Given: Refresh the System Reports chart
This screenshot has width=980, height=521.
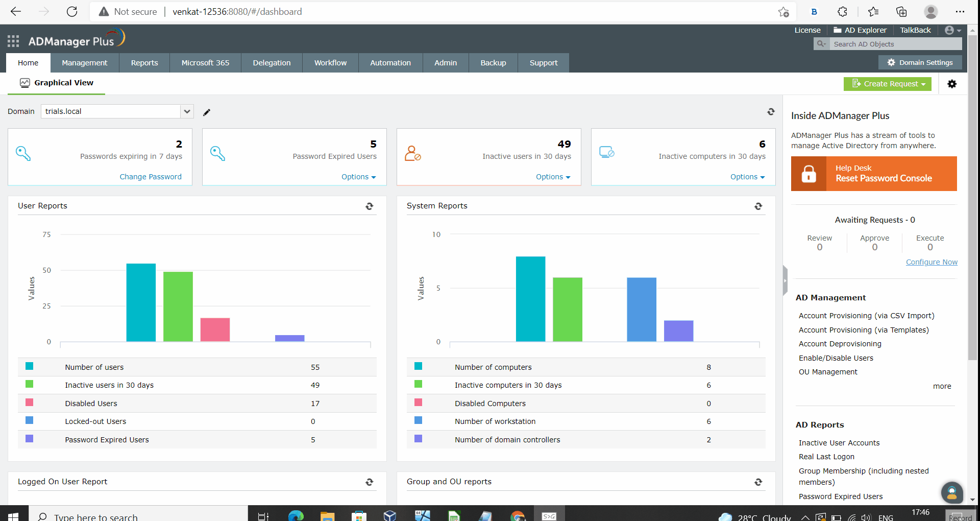Looking at the screenshot, I should point(758,206).
